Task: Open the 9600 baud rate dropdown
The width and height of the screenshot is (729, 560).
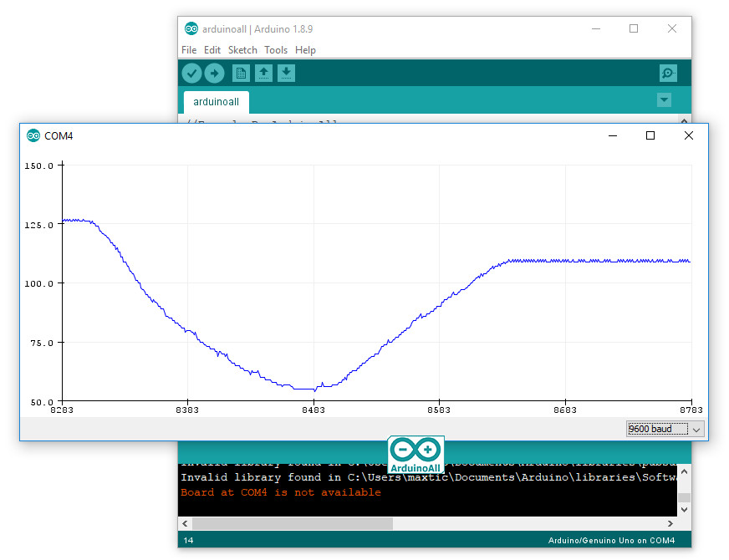Action: click(665, 429)
